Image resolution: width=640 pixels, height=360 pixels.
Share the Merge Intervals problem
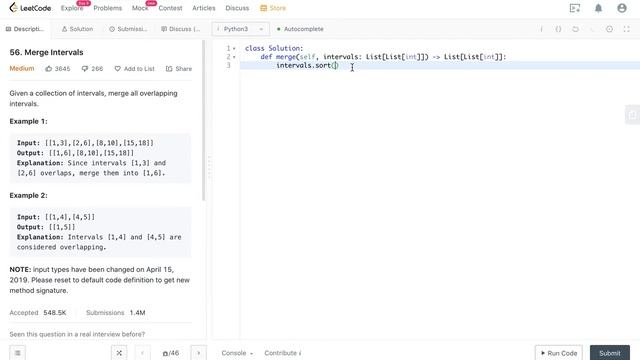pos(179,69)
